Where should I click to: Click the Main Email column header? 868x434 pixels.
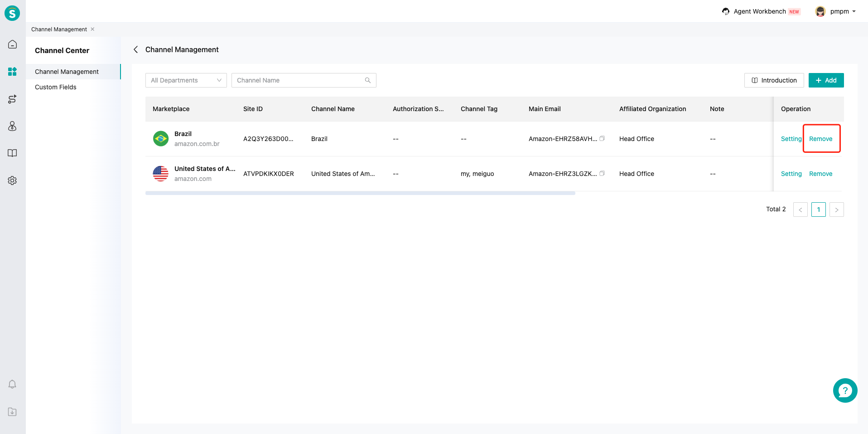click(545, 109)
